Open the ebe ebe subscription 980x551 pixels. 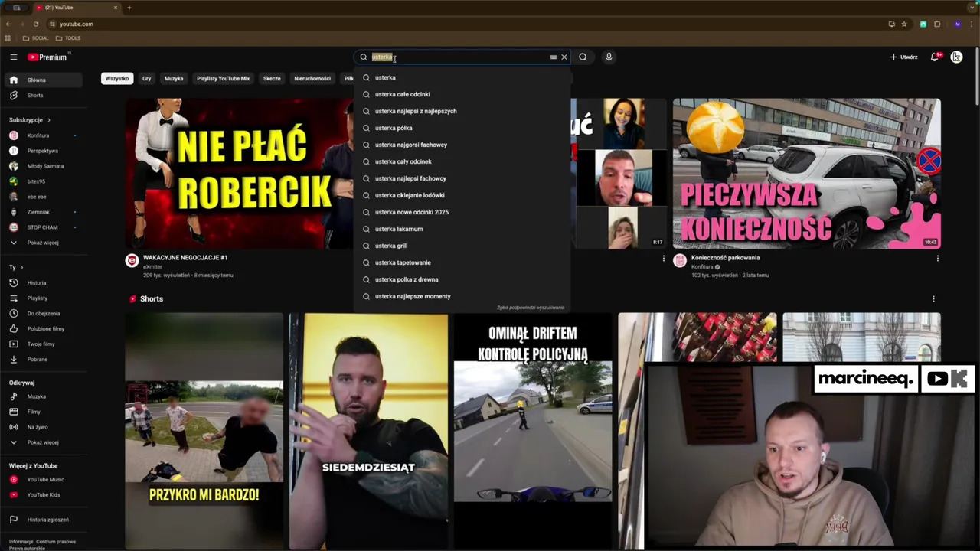45,197
